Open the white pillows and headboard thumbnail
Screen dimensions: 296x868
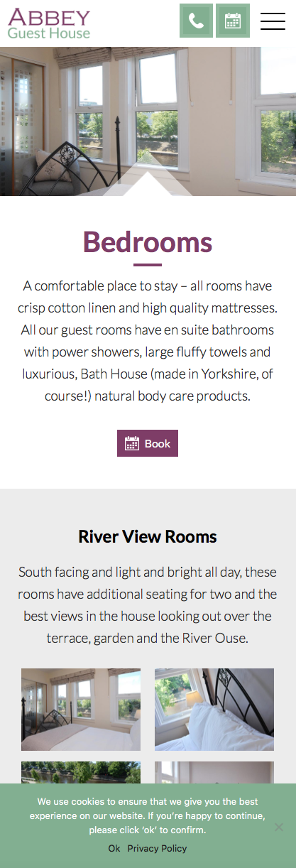(214, 710)
